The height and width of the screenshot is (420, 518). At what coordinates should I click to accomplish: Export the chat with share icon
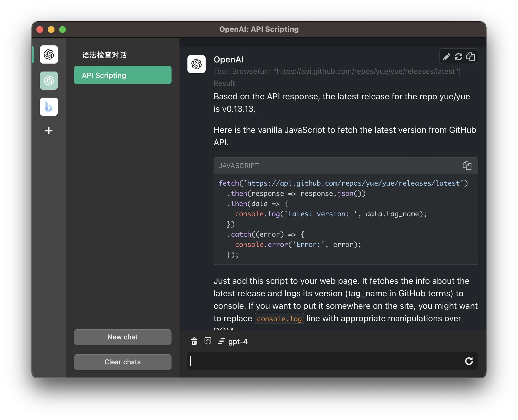point(208,341)
